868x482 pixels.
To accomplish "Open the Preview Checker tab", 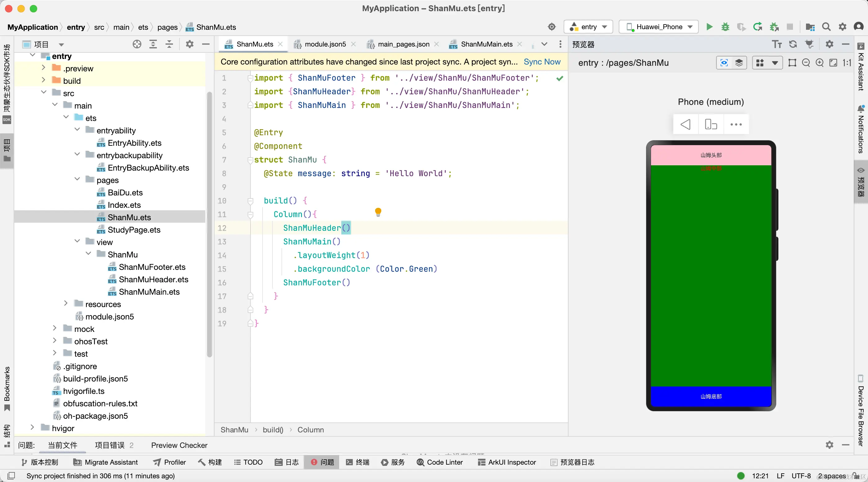I will 179,445.
